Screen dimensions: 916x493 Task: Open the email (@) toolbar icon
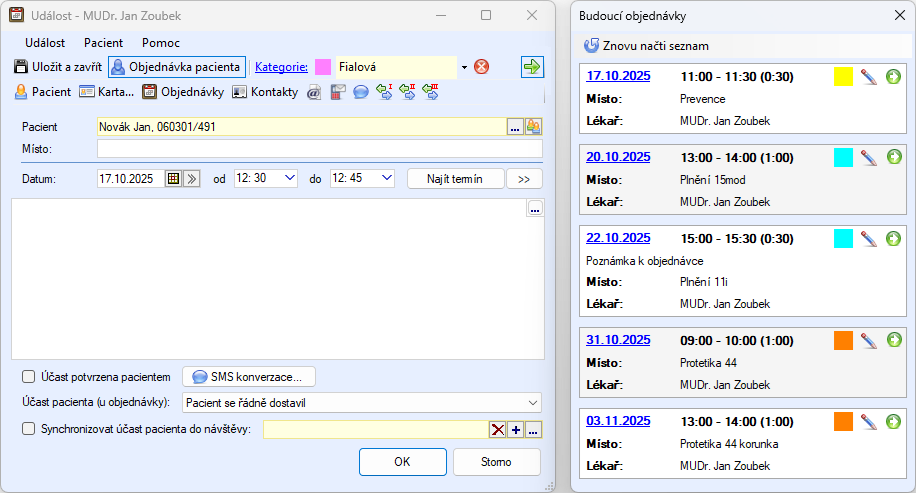coord(313,92)
